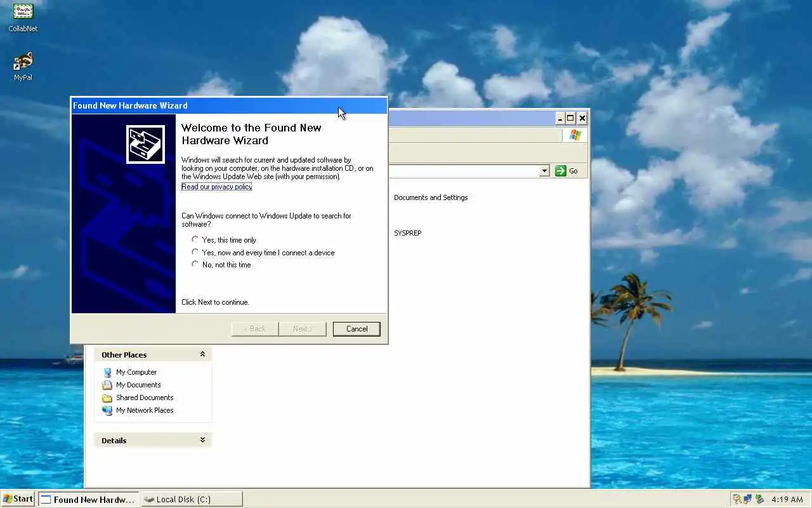The width and height of the screenshot is (812, 508).
Task: Click the hardware wizard card icon
Action: pos(145,144)
